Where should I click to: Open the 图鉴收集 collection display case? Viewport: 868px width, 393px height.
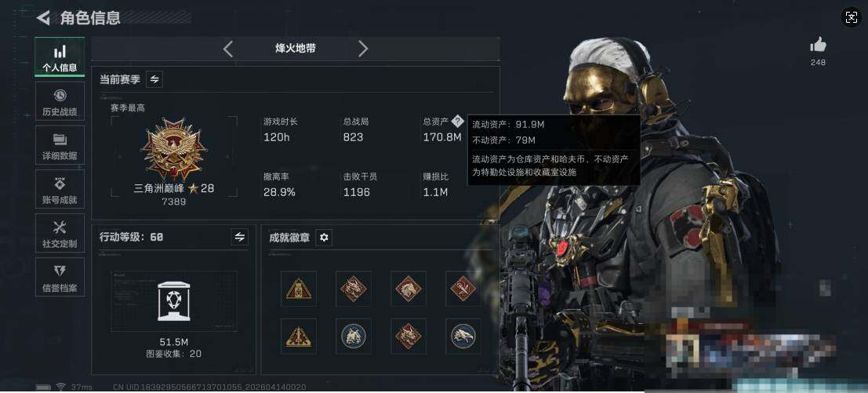click(174, 301)
